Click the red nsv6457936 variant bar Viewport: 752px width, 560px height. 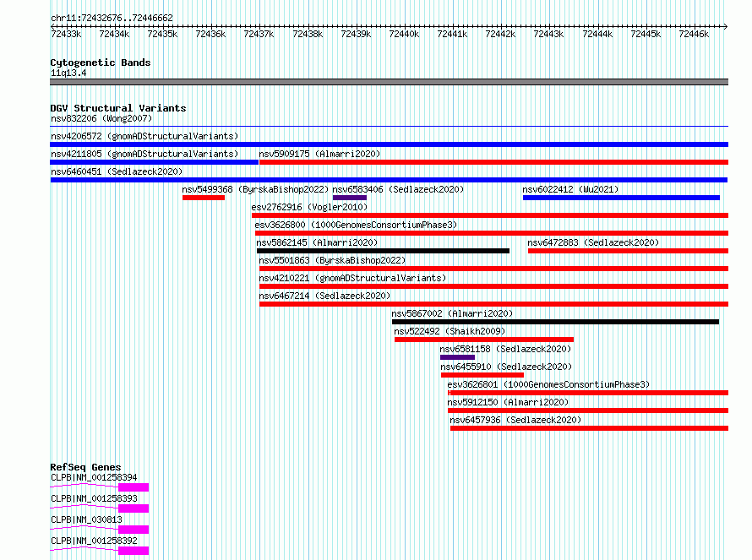pos(589,428)
